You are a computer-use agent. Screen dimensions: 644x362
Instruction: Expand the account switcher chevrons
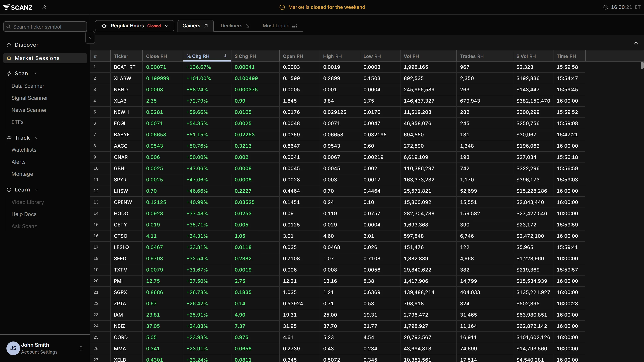coord(81,348)
